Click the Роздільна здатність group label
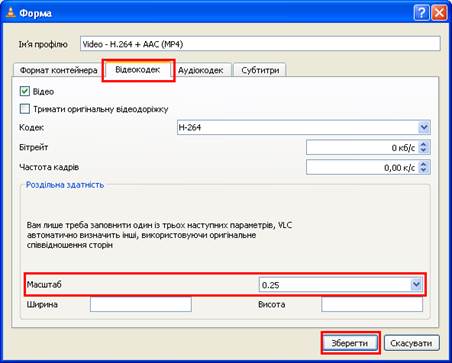 pos(65,185)
